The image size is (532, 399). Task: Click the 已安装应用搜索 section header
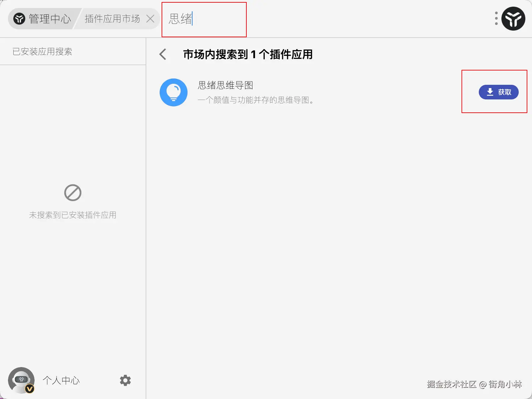(x=42, y=52)
